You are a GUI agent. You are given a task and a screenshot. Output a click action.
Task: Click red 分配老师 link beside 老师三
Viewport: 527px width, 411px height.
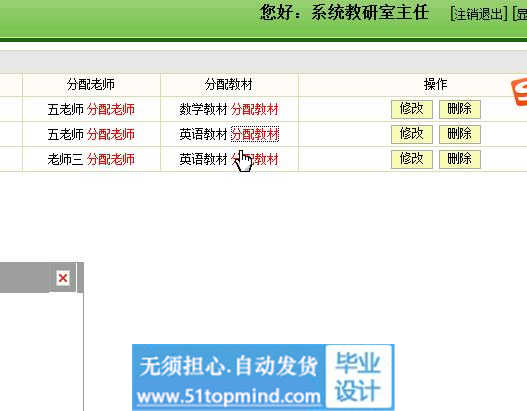click(111, 159)
